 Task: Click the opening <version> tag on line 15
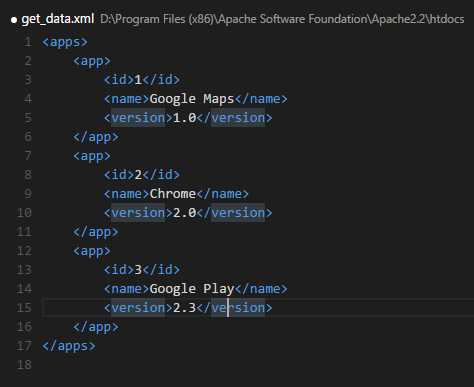click(138, 308)
